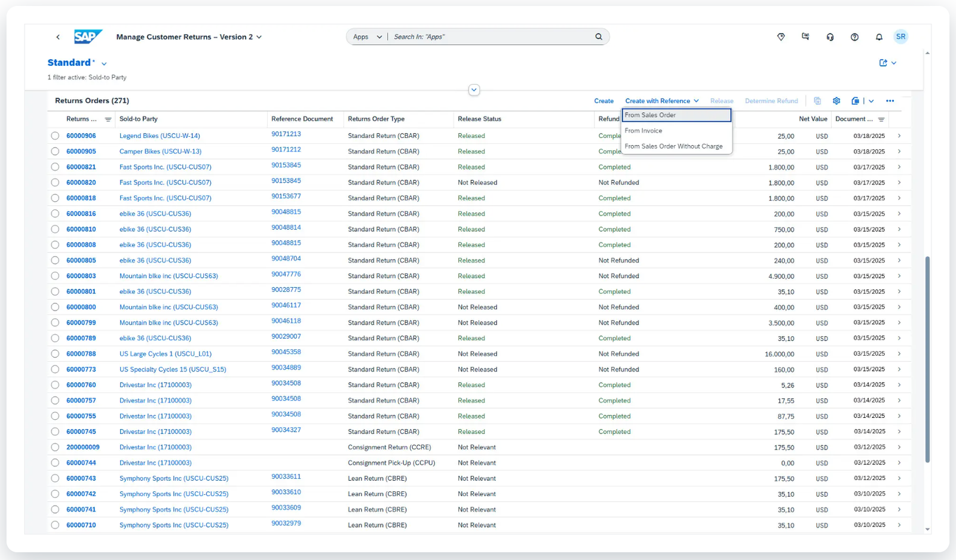Select radio button for order 60000803
The width and height of the screenshot is (956, 560).
pyautogui.click(x=55, y=276)
